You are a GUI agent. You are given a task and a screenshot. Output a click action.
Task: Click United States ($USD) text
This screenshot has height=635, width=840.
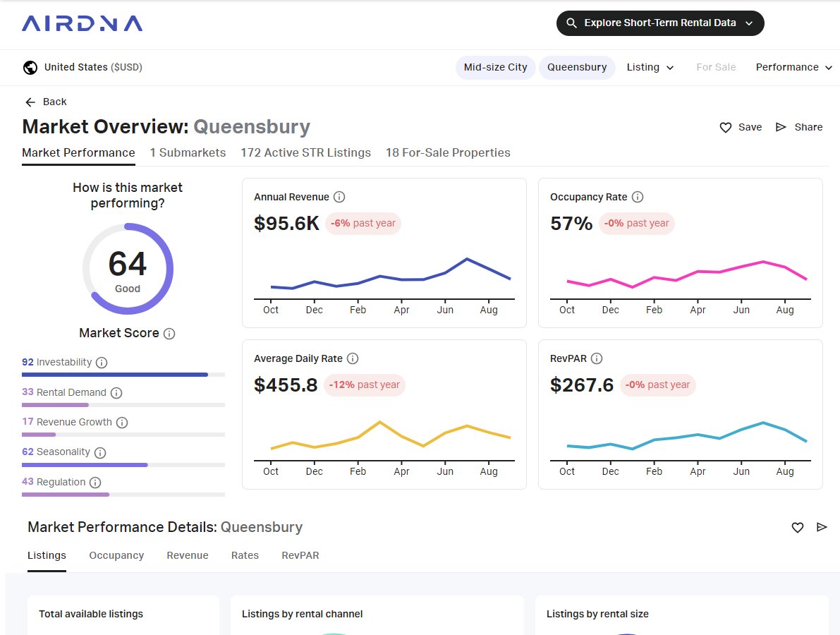coord(93,68)
